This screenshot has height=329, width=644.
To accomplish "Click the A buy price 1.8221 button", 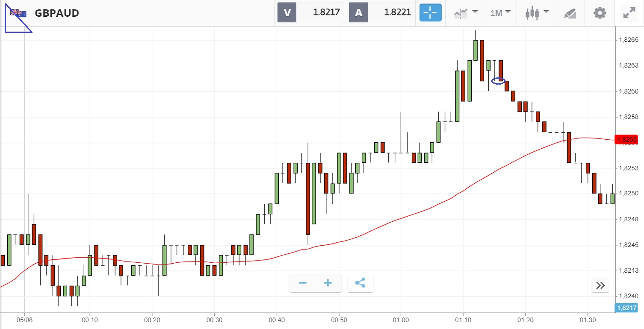I will [382, 13].
